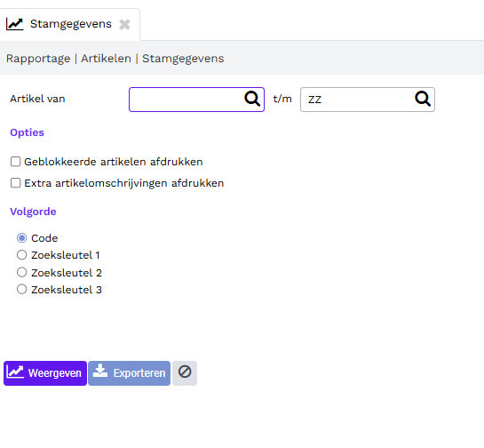Choose Zoeksleutel 1 as sort order
484x448 pixels.
pos(21,255)
